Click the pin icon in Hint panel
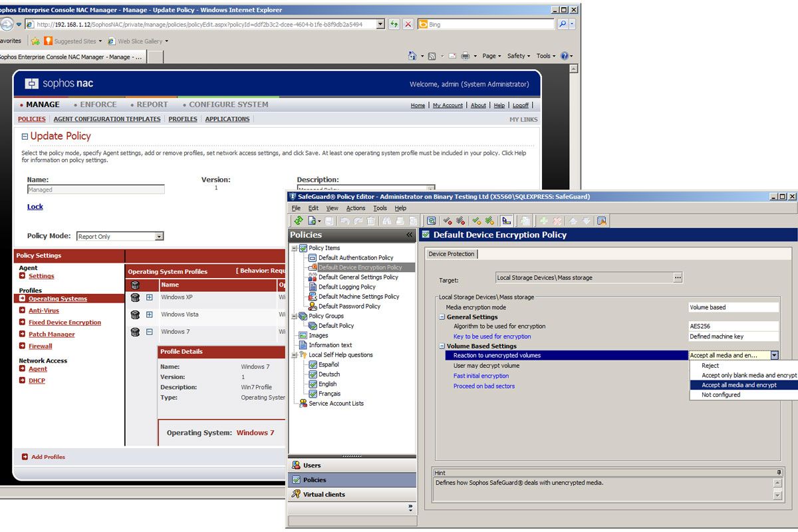 pyautogui.click(x=779, y=472)
